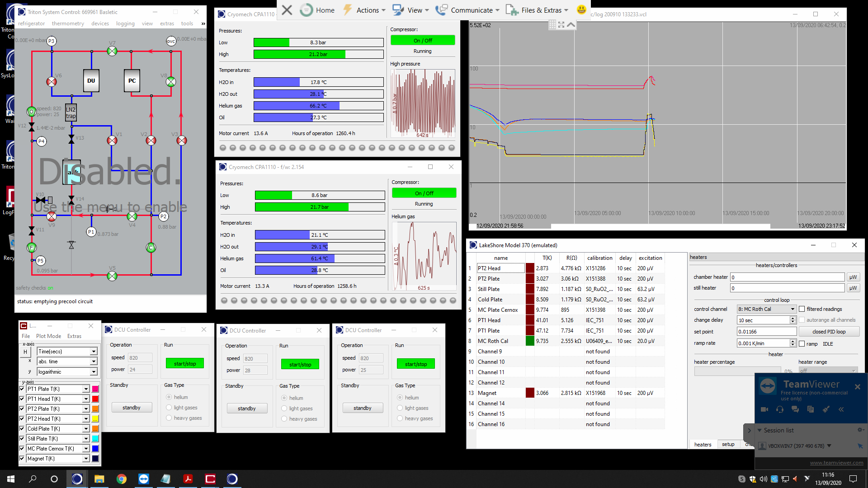Click the X close-session icon in the TeamViewer toolbar

pos(287,10)
